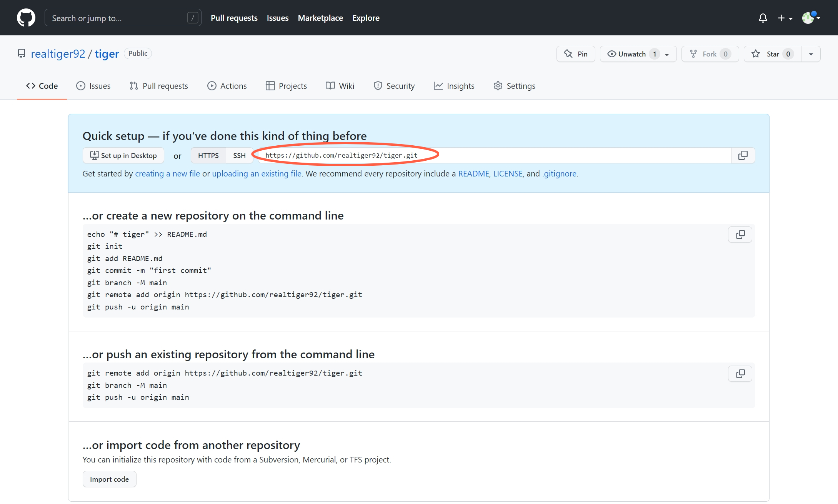The width and height of the screenshot is (838, 504).
Task: Go to Explore
Action: pyautogui.click(x=366, y=18)
